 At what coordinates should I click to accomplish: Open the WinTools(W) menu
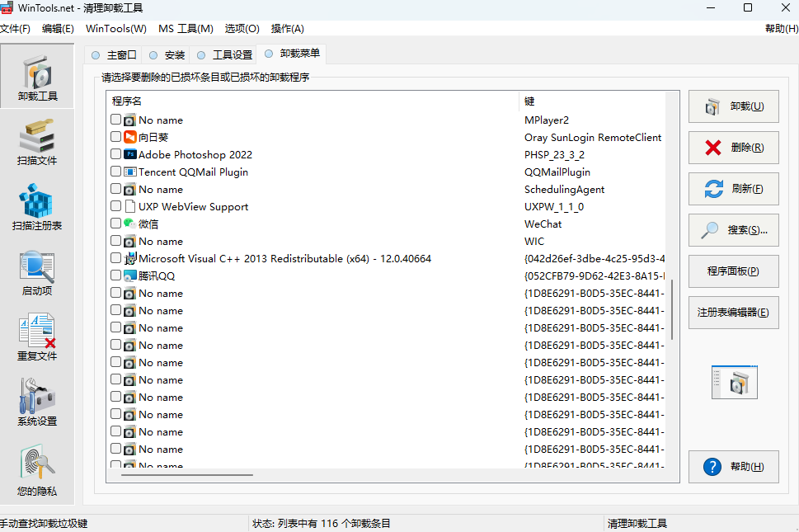tap(116, 29)
